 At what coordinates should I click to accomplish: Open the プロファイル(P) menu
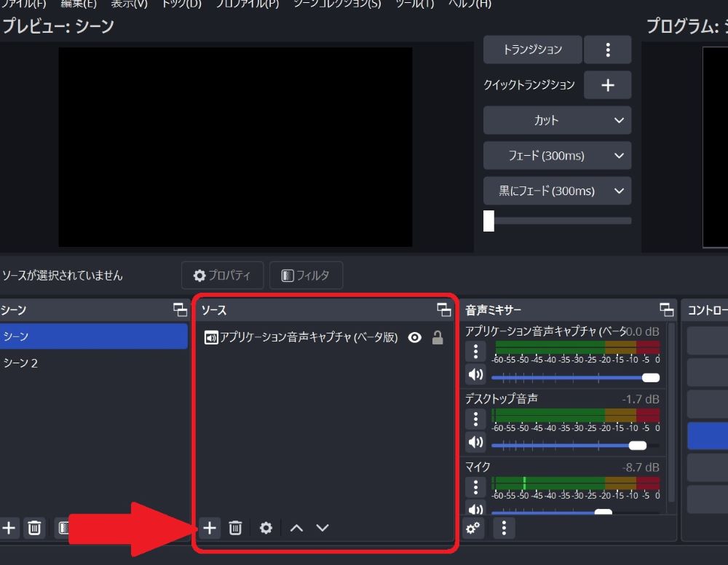[x=248, y=4]
